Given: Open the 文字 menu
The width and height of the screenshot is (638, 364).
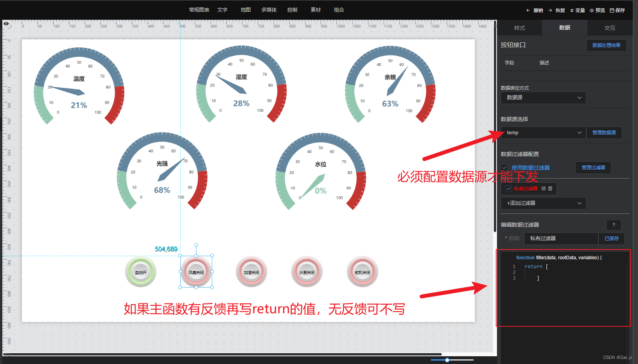Looking at the screenshot, I should coord(222,10).
